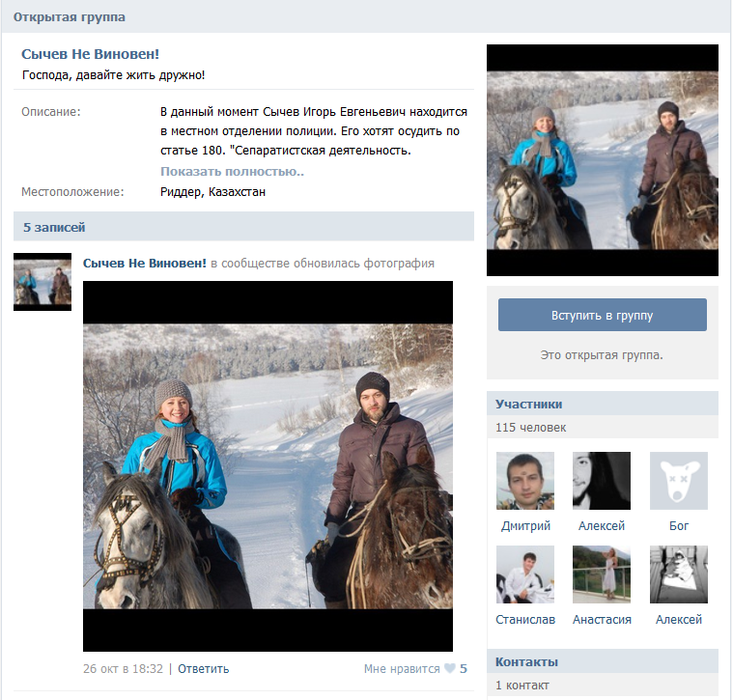733x700 pixels.
Task: Open Бог's deleted-profile dog avatar
Action: pyautogui.click(x=679, y=481)
